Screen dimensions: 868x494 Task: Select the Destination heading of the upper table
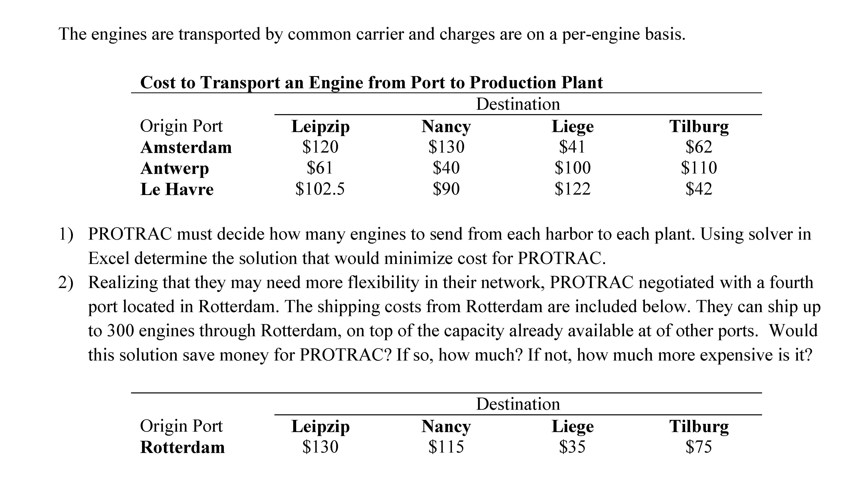pyautogui.click(x=518, y=104)
